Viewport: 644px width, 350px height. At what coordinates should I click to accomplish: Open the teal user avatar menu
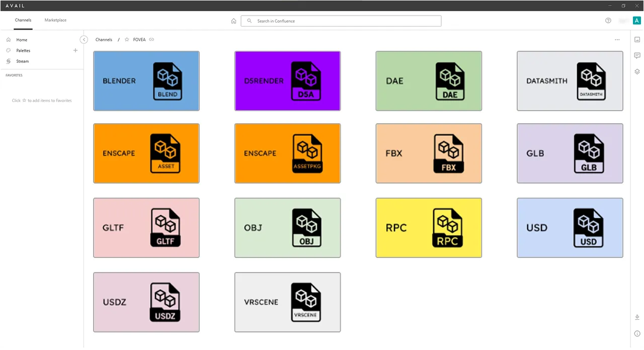click(x=636, y=21)
